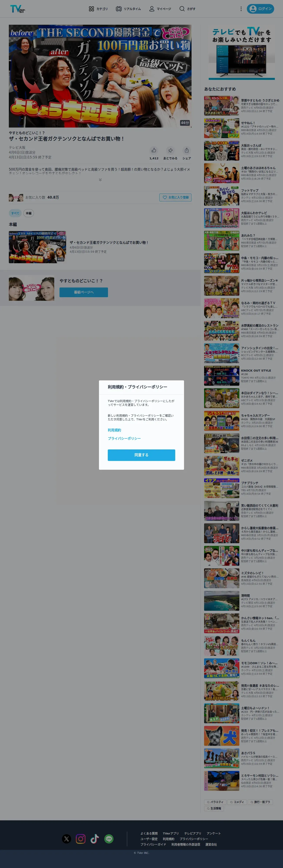Open recommended show なるみ・岡村の過ぎるTV
This screenshot has width=283, height=868.
[242, 308]
